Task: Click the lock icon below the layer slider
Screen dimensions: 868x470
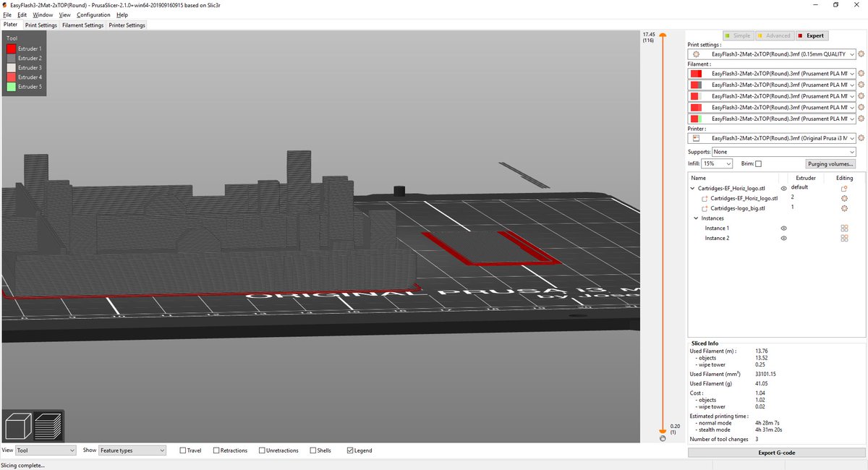Action: 663,439
